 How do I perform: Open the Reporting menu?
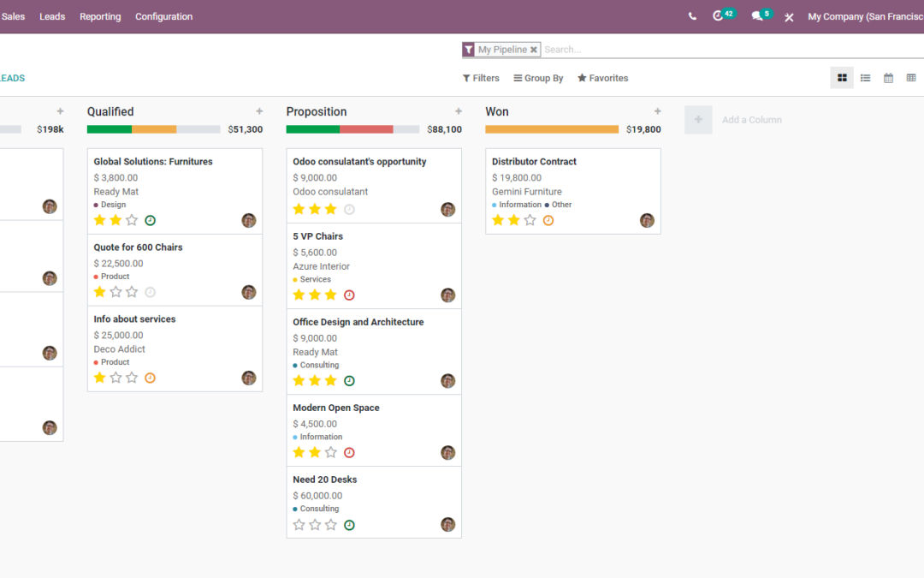100,16
